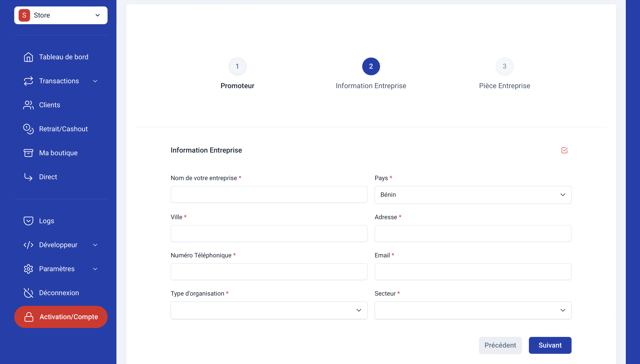Image resolution: width=640 pixels, height=364 pixels.
Task: Click the Clients people icon
Action: click(x=28, y=105)
